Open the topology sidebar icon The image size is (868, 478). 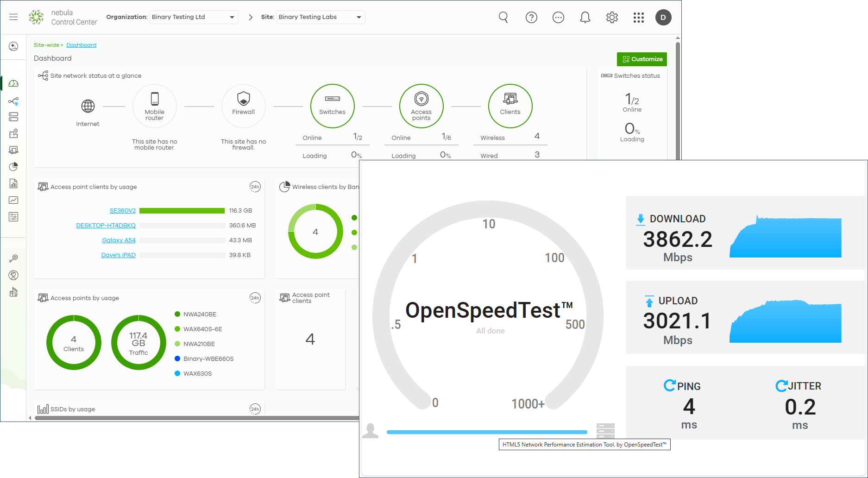click(13, 101)
